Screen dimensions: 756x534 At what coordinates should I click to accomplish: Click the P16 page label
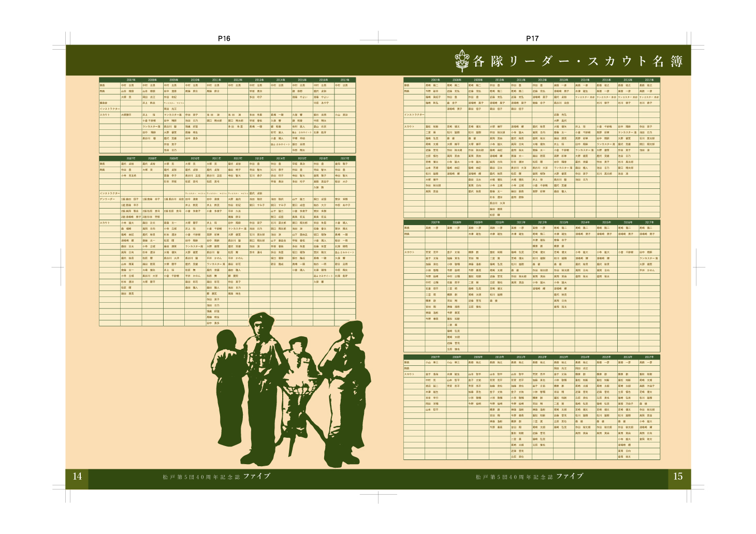[x=224, y=39]
